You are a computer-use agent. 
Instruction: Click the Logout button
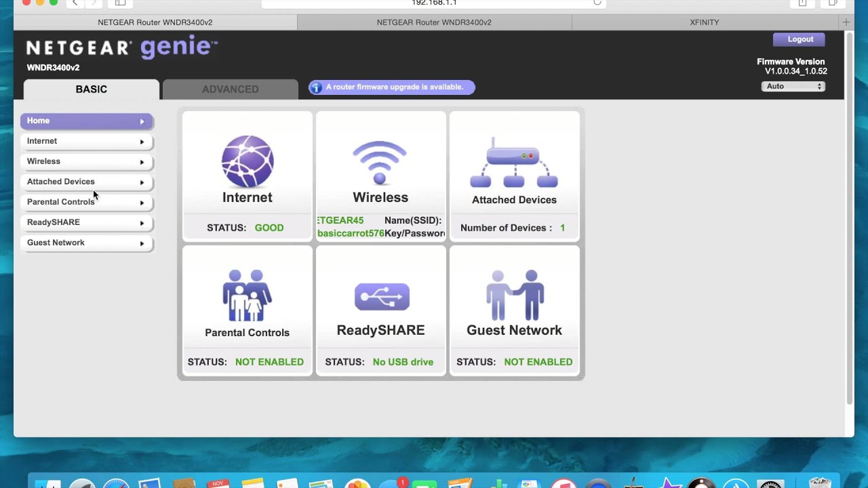pos(800,39)
